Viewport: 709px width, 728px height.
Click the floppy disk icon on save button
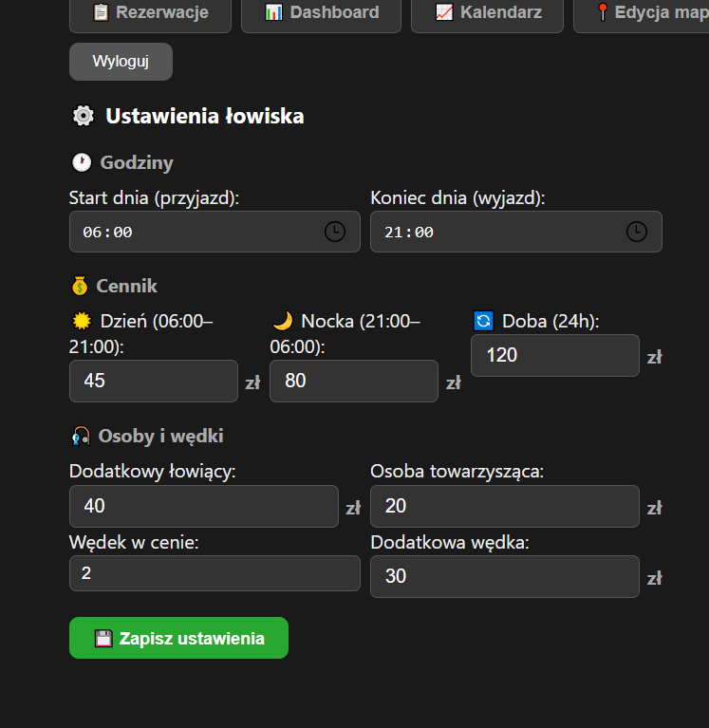103,639
